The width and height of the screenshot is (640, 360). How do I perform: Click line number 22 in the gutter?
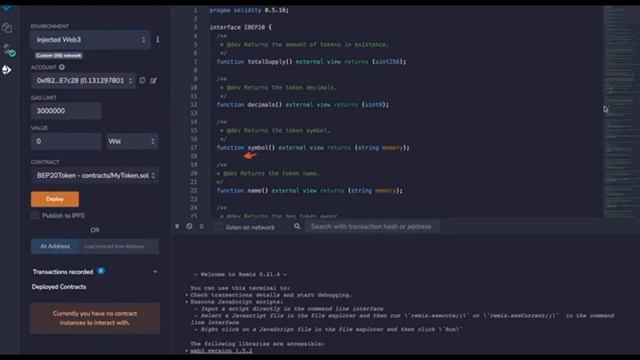coord(194,191)
